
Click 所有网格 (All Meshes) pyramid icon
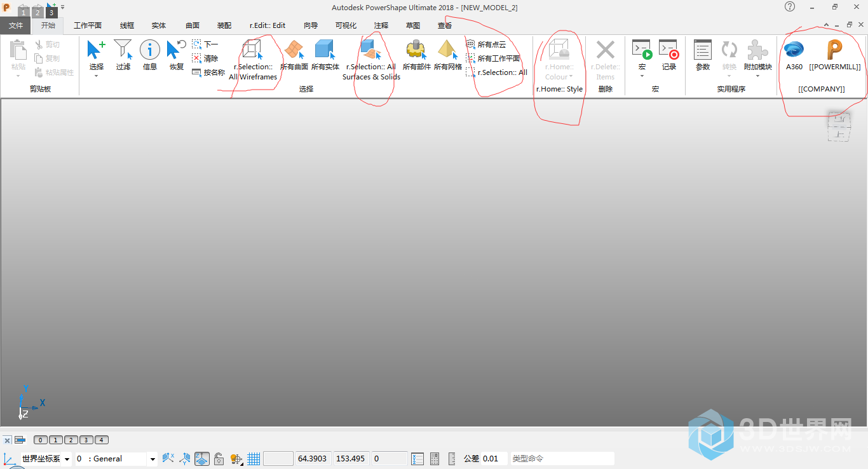pos(448,50)
